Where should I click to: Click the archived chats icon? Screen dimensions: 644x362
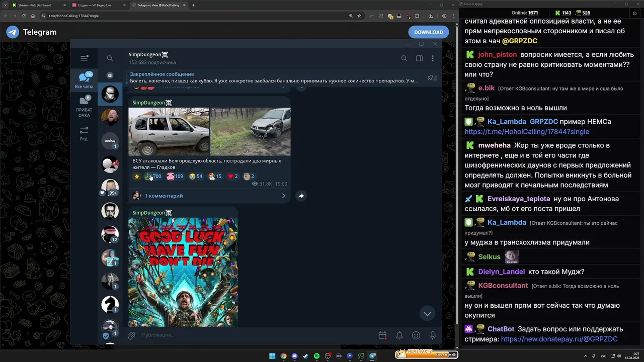coord(110,75)
